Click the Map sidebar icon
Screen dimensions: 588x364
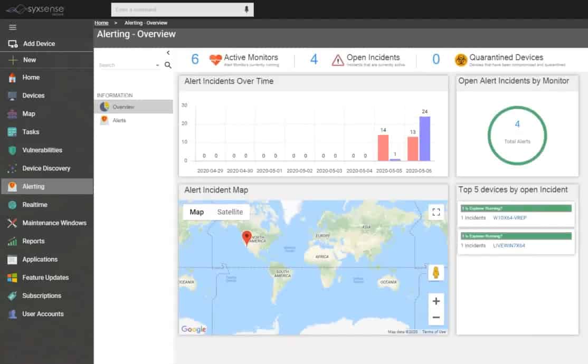coord(12,114)
